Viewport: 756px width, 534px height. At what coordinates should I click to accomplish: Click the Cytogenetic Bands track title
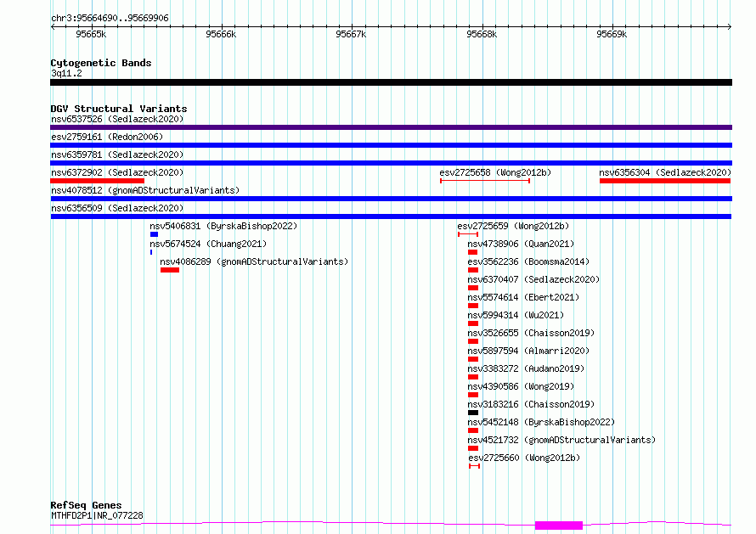101,63
